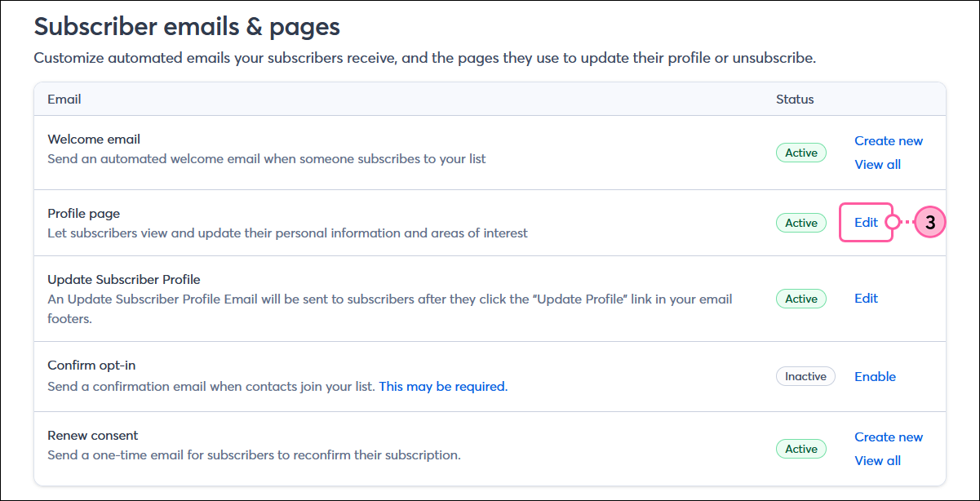
Task: Open the step 3 callout marker
Action: coord(929,222)
